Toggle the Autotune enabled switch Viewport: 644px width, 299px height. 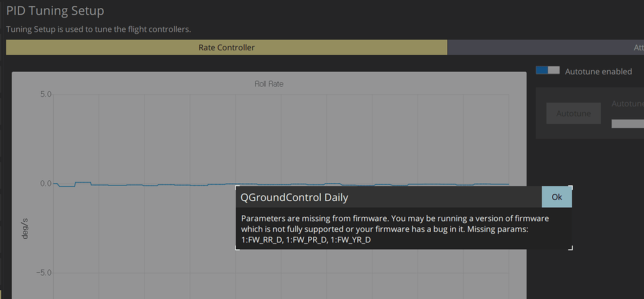pos(548,71)
